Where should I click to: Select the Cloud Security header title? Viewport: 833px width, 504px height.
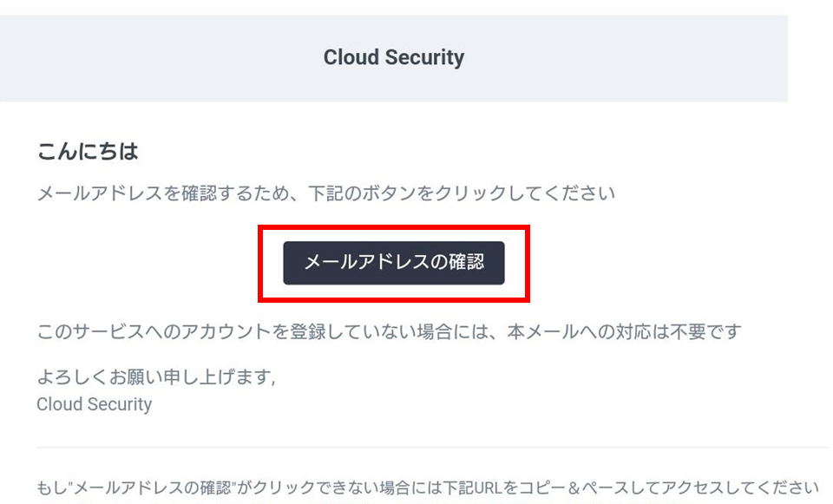(394, 57)
